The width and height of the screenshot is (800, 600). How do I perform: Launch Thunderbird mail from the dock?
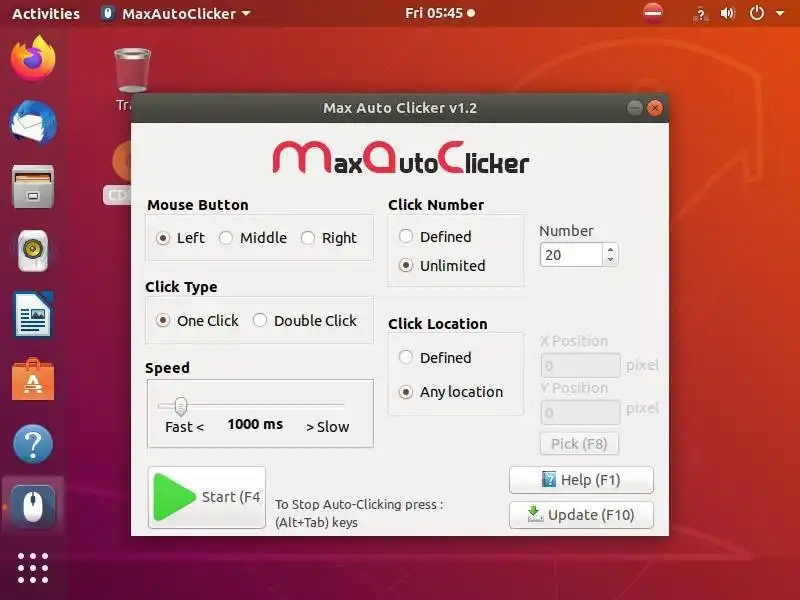[33, 122]
